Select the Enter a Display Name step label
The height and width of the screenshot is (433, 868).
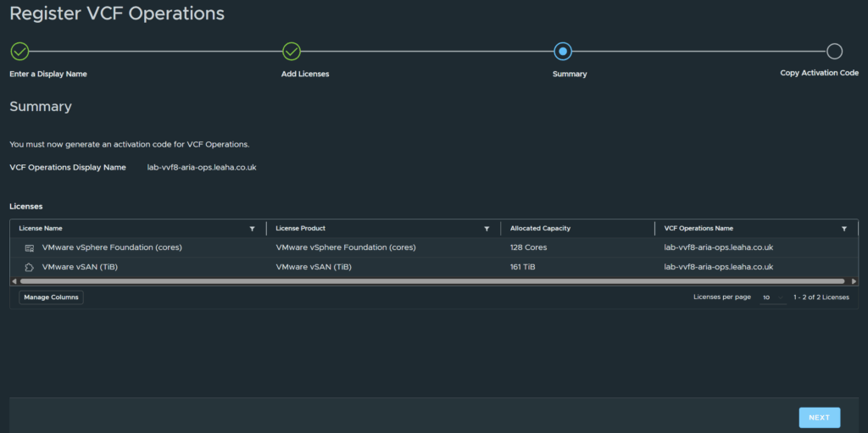[48, 75]
